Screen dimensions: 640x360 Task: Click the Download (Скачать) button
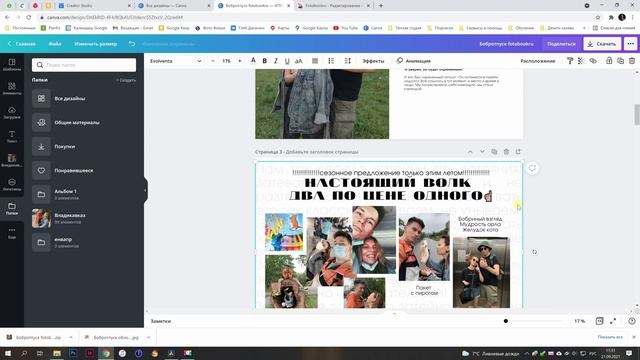pos(602,44)
